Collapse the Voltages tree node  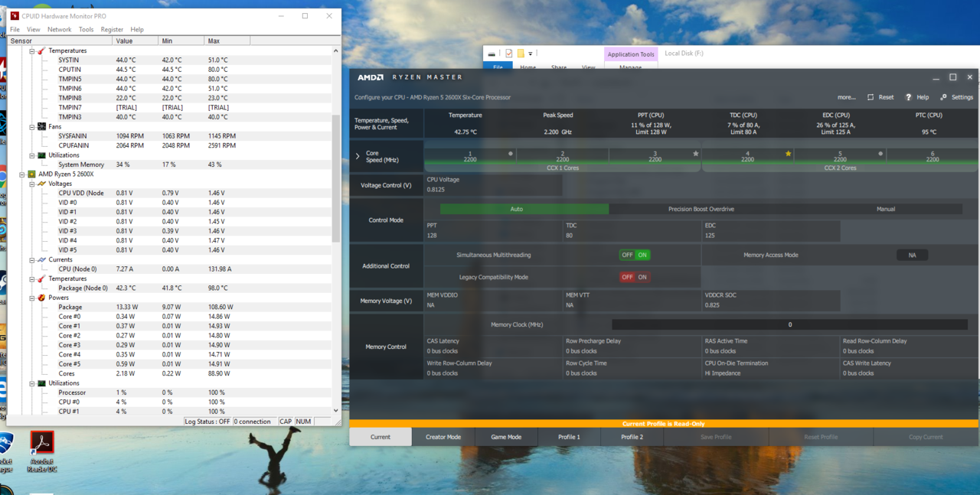click(x=32, y=184)
